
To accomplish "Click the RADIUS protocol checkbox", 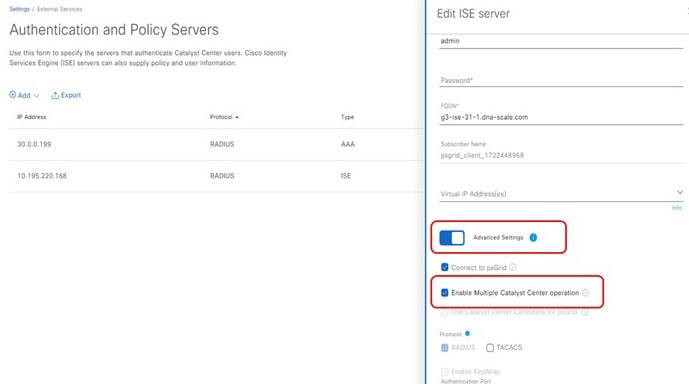I will point(445,348).
